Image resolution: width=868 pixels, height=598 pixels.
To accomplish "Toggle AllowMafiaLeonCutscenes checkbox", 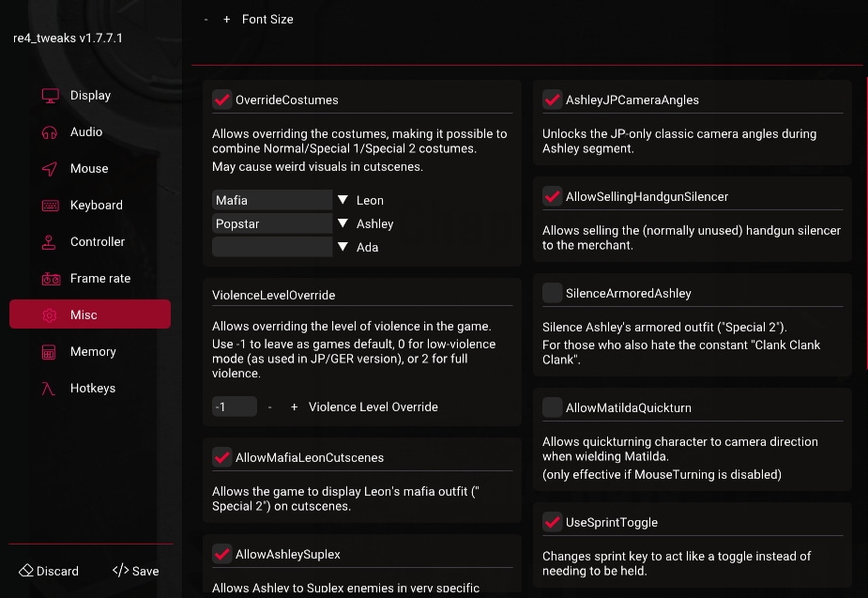I will (x=222, y=457).
